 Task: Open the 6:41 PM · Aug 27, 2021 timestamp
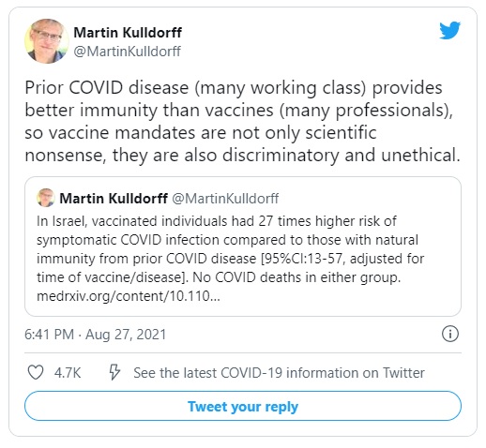coord(95,335)
